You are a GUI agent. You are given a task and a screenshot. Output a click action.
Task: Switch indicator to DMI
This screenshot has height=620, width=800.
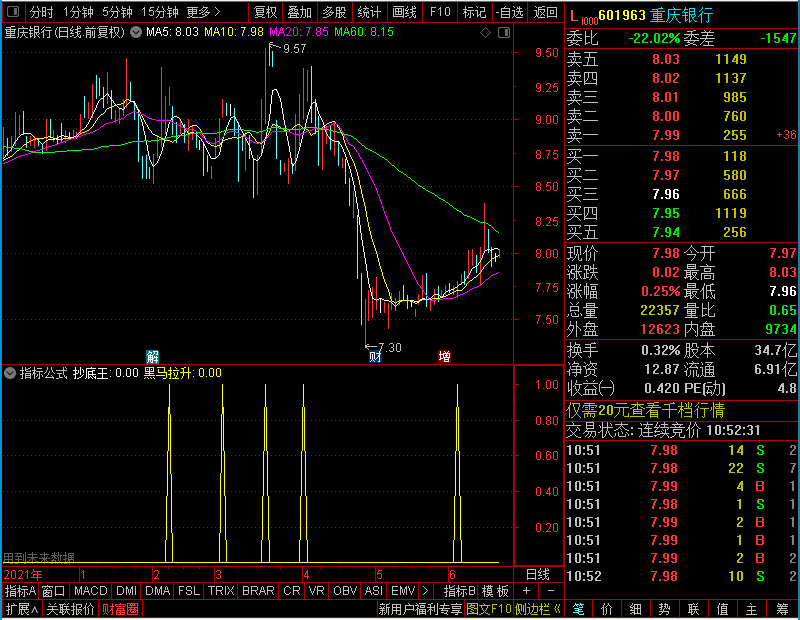[x=126, y=591]
